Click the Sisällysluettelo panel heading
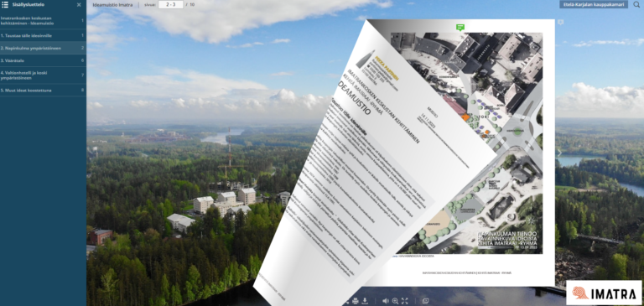 tap(29, 4)
